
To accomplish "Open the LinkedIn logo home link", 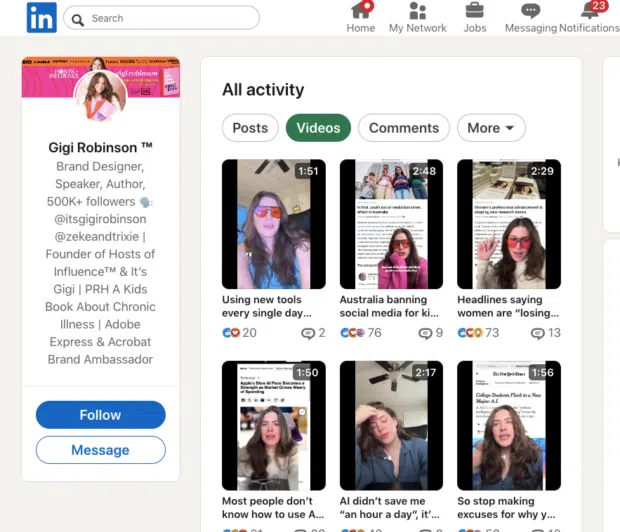I will 42,17.
